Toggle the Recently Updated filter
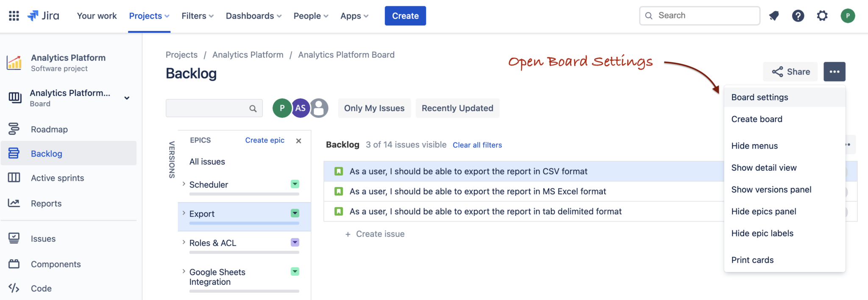 tap(457, 108)
